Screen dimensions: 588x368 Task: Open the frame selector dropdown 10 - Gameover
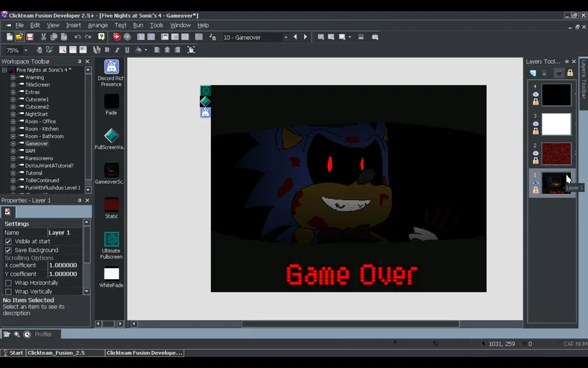286,37
